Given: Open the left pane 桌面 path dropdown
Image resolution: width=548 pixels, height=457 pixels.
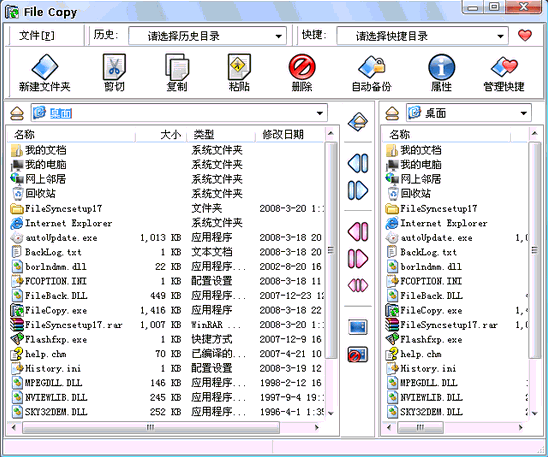Looking at the screenshot, I should pos(319,113).
